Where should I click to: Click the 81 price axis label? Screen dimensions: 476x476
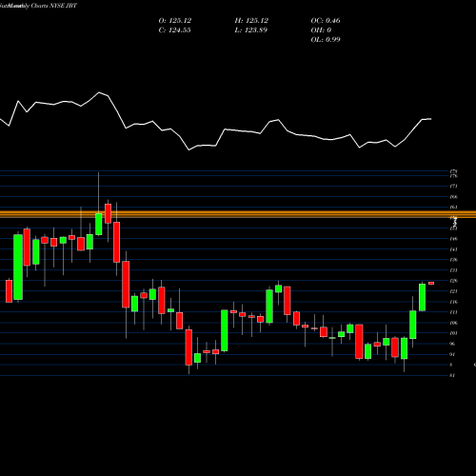[x=452, y=375]
